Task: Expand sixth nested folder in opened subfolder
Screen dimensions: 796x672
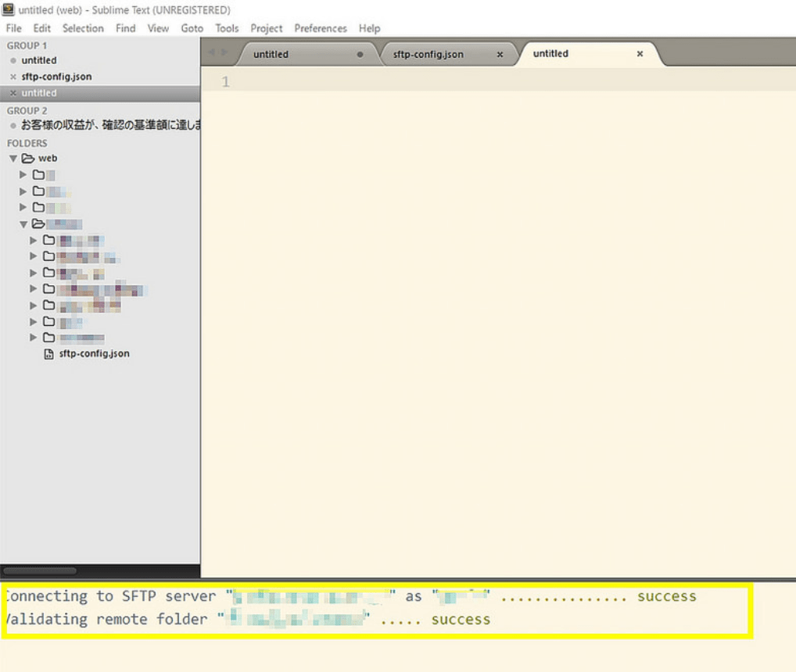Action: [x=34, y=322]
